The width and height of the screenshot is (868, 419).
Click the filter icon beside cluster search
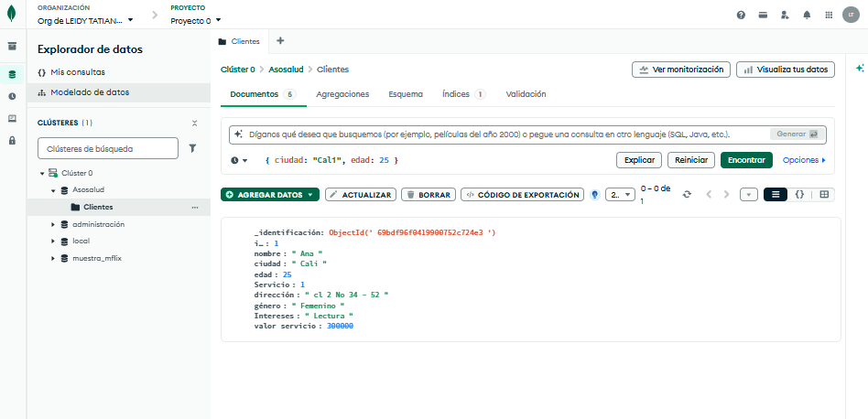[x=192, y=147]
